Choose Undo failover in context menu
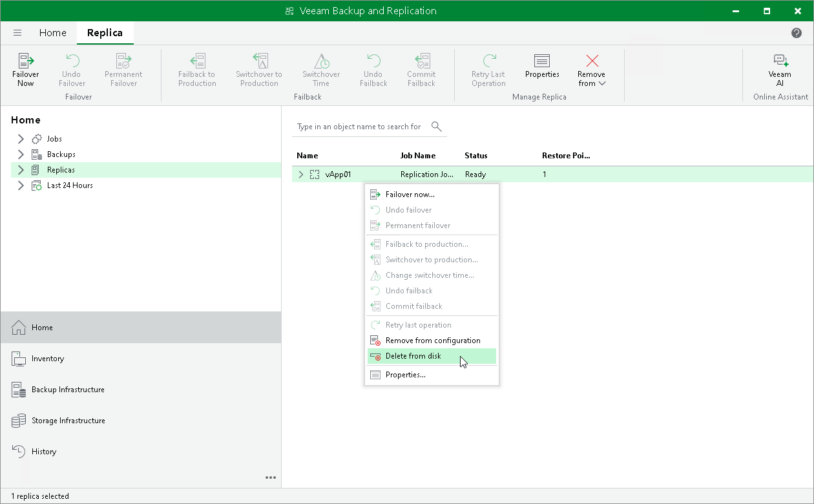The image size is (814, 504). point(432,210)
